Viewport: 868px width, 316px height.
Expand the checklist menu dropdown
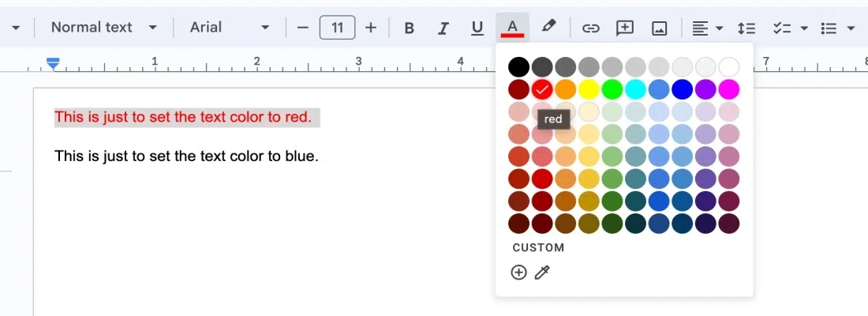(x=803, y=28)
